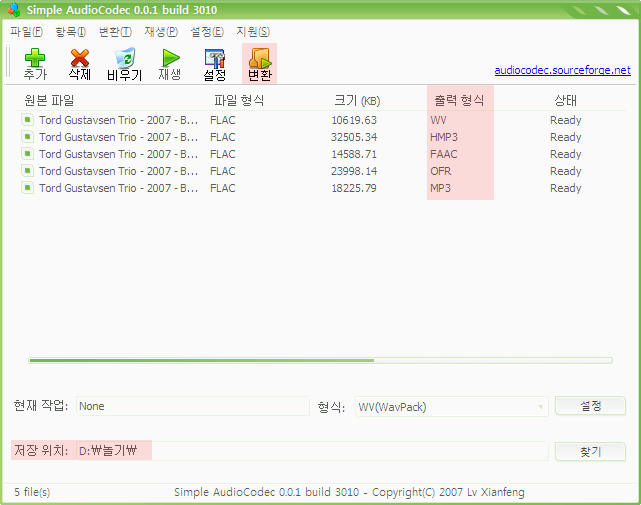Visit the audiocodec.sourceforge.net link

[563, 70]
